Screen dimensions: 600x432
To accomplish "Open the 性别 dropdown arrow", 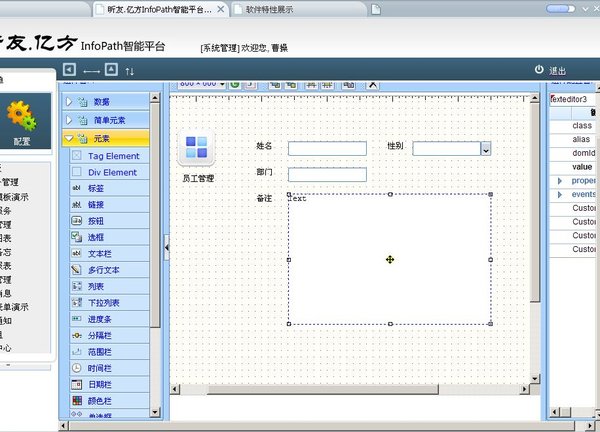I will coord(486,149).
